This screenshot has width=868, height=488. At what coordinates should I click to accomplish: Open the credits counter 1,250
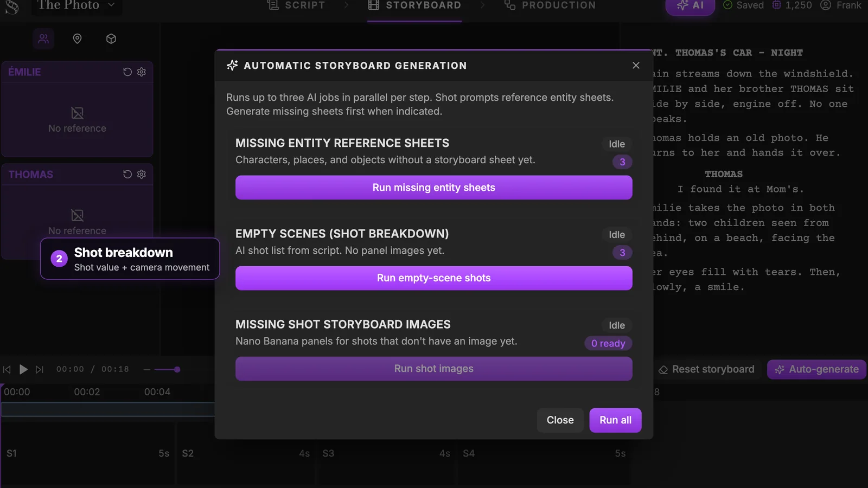tap(792, 5)
